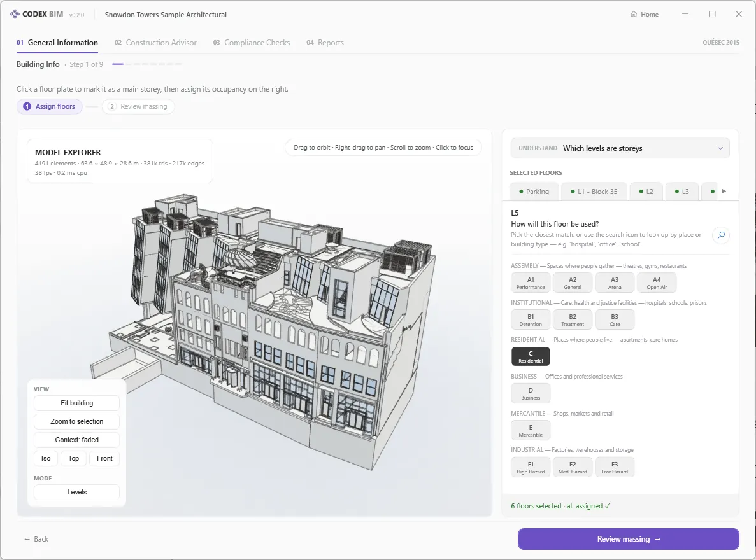
Task: Switch to Front view
Action: (104, 458)
